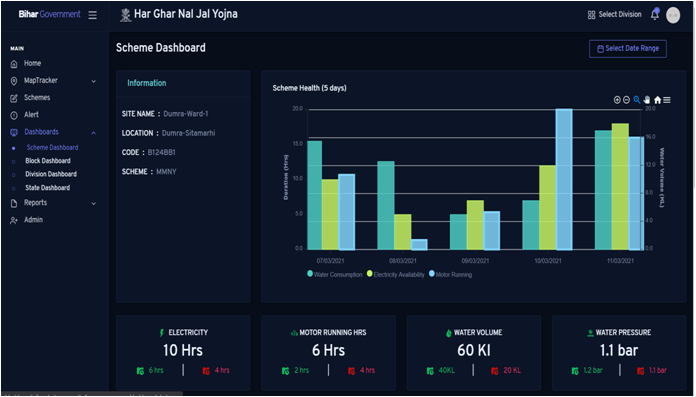The width and height of the screenshot is (696, 397).
Task: Go to Home in sidebar
Action: point(32,64)
